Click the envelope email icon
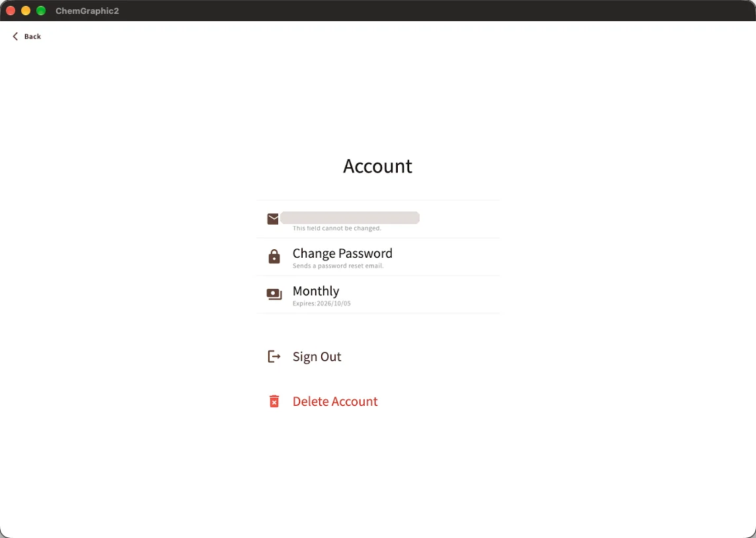756x538 pixels. [x=273, y=219]
